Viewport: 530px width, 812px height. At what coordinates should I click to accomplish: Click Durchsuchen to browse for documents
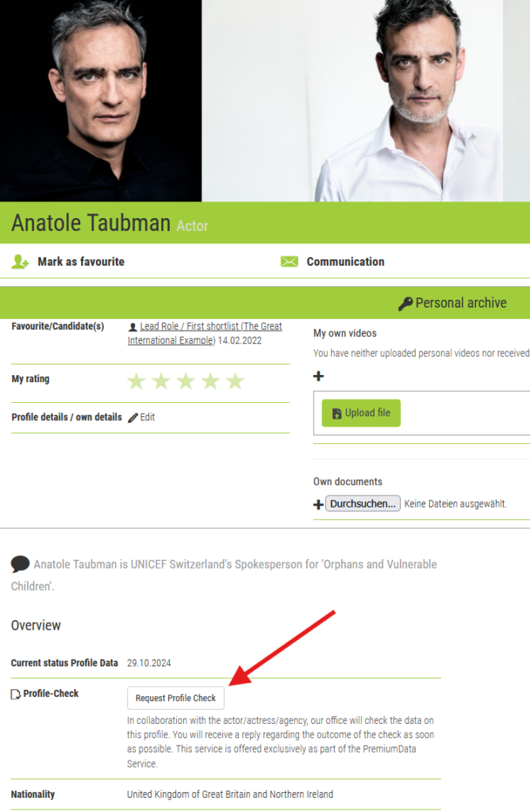click(363, 504)
